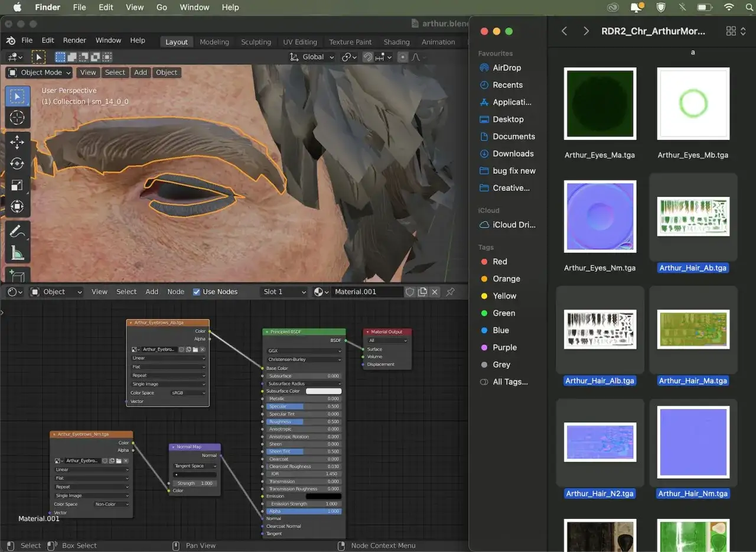Open the Tangent Space dropdown
This screenshot has width=756, height=552.
pos(194,466)
